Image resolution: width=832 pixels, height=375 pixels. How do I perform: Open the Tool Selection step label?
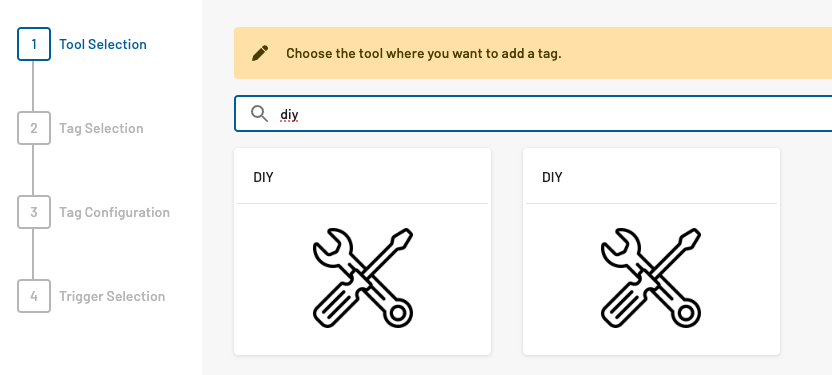click(102, 44)
